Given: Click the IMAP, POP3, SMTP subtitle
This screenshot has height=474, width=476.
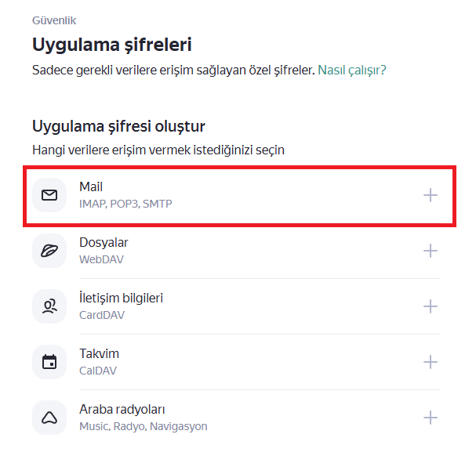Looking at the screenshot, I should [125, 204].
